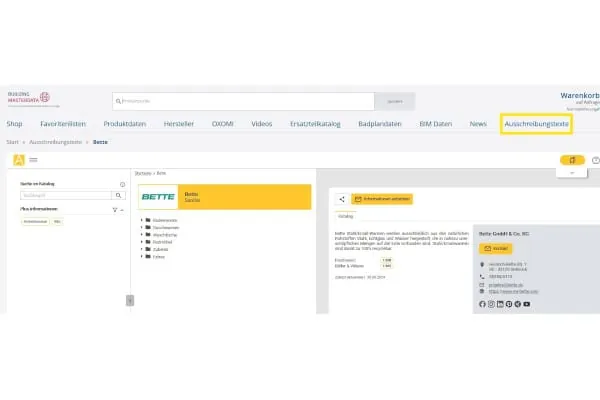Open the Hersteller menu item
Viewport: 600px width, 400px height.
(179, 124)
